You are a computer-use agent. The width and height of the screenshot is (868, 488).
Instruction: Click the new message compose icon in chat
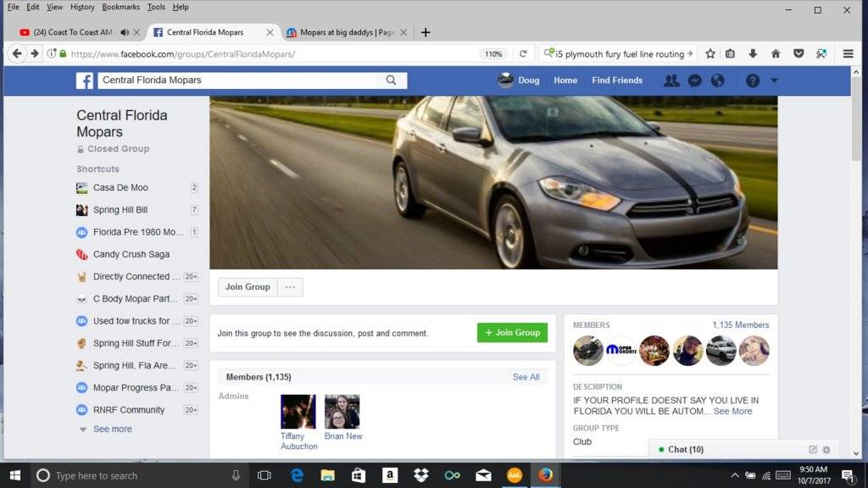pos(813,450)
